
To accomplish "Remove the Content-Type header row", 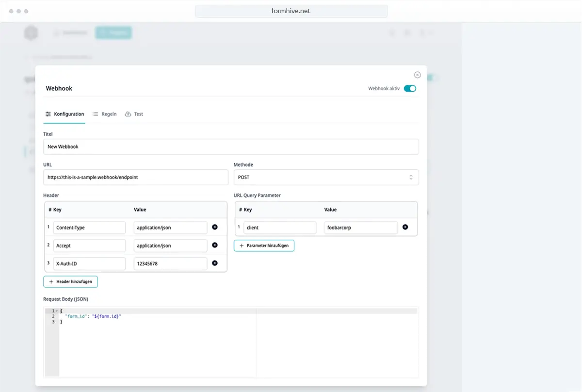I will (215, 227).
